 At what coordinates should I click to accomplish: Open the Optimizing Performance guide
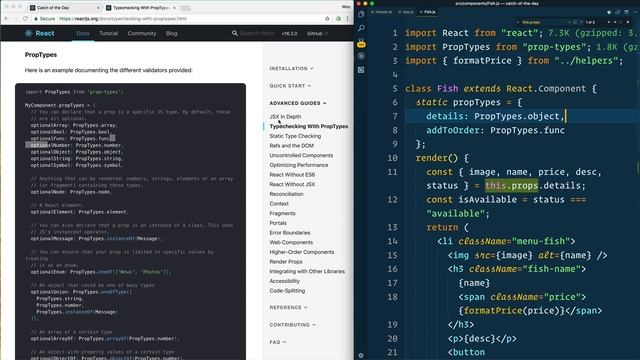pyautogui.click(x=299, y=165)
